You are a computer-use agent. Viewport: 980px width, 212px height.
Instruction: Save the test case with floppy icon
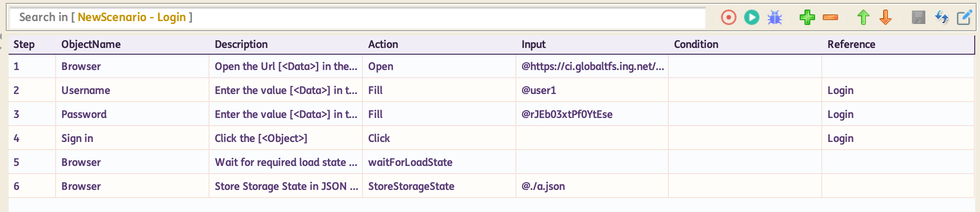(x=918, y=18)
